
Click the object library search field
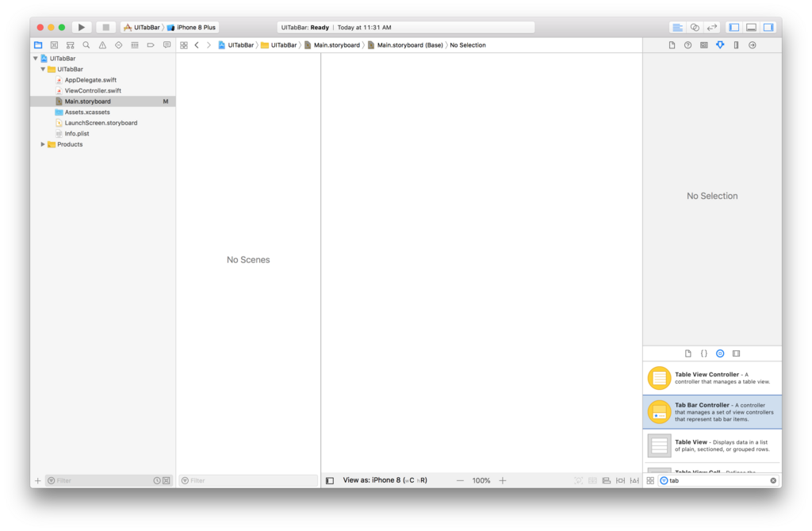pos(717,481)
